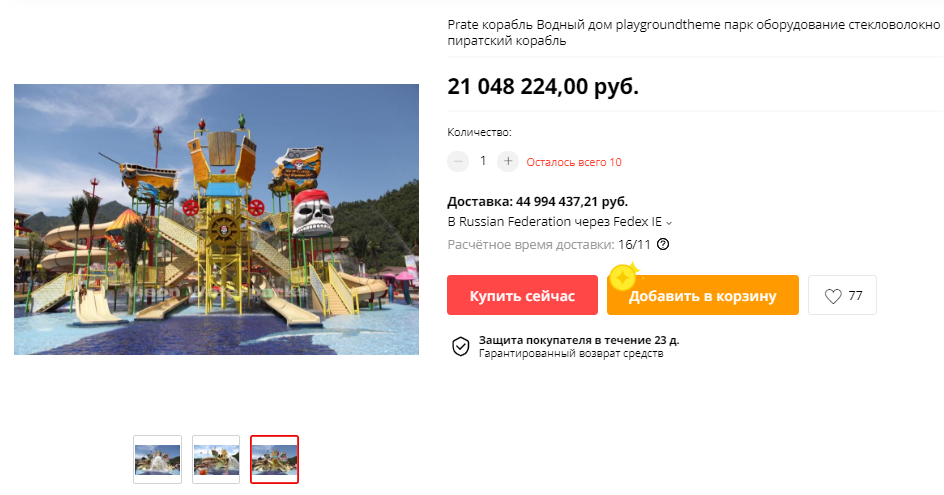The width and height of the screenshot is (944, 495).
Task: Open the main pirate ship product image
Action: point(216,219)
